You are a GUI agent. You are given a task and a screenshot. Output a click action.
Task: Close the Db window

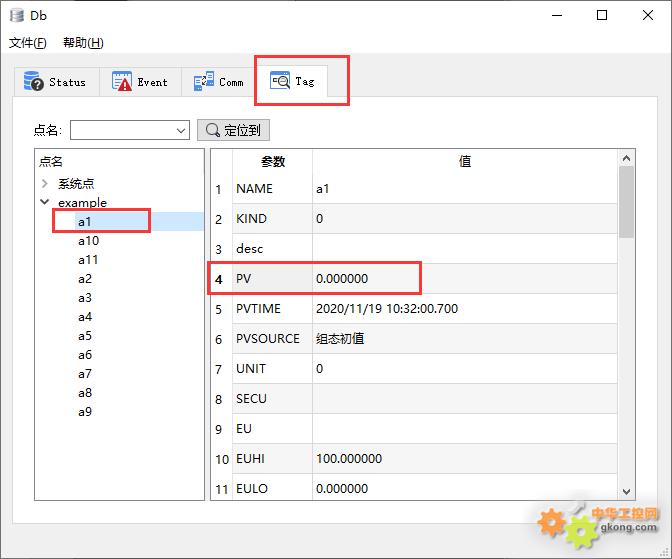(x=648, y=15)
